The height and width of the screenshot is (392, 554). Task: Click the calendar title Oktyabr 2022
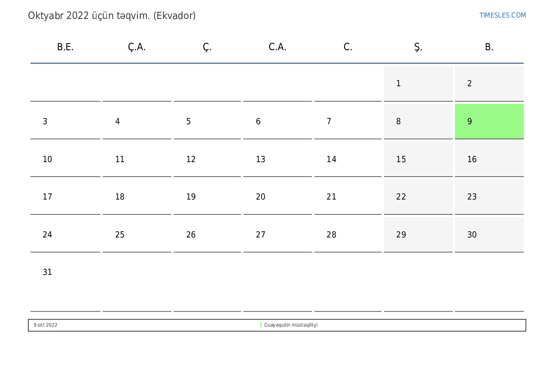tap(112, 16)
